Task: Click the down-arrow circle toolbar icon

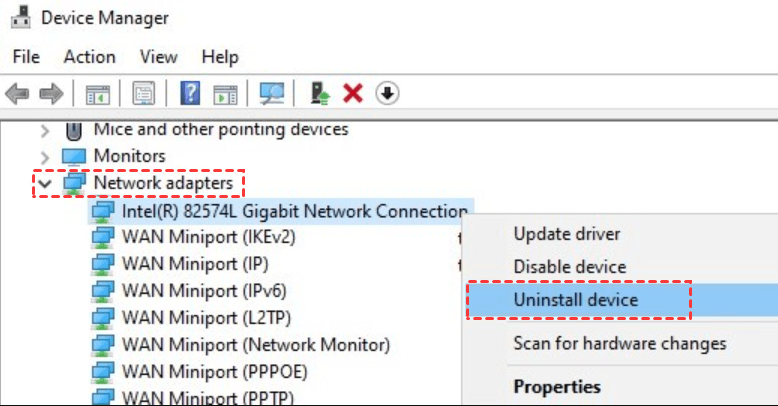Action: (387, 94)
